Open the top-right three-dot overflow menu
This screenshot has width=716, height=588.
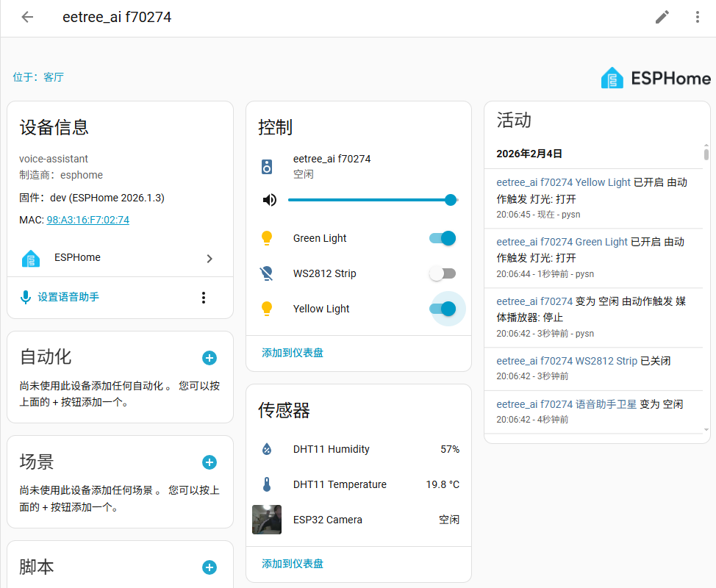698,17
